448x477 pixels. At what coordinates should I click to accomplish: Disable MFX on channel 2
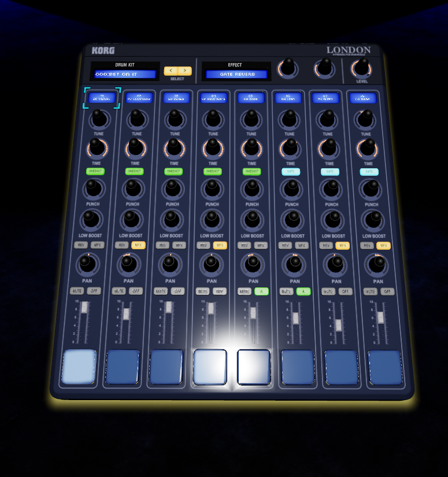click(x=138, y=245)
